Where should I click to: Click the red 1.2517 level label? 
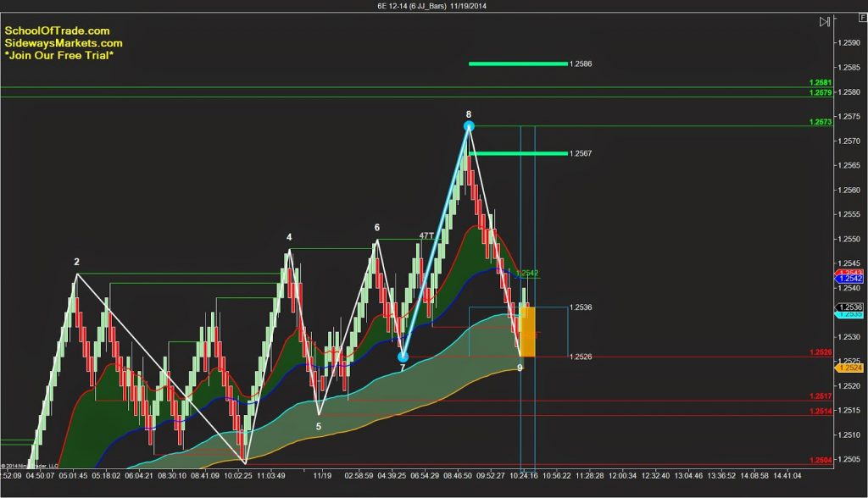click(821, 396)
